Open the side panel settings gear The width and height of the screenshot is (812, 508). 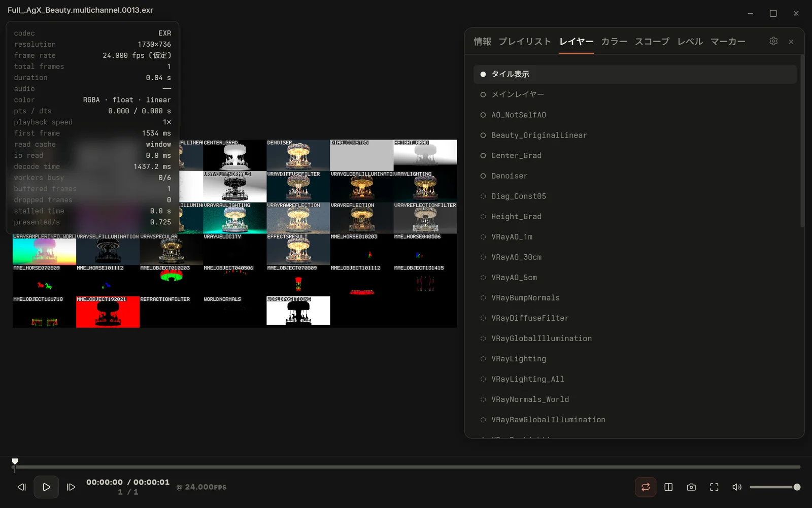click(x=773, y=41)
